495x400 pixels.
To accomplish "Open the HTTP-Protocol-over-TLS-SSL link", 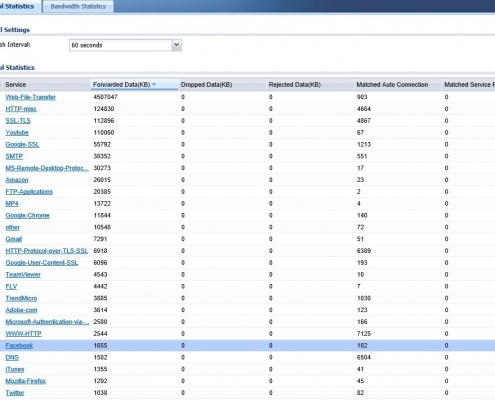I will click(47, 251).
